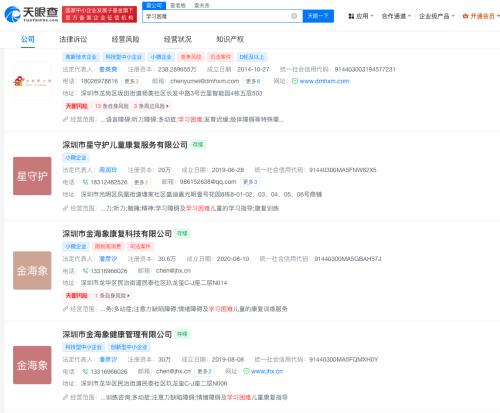The image size is (500, 413).
Task: Expand the 合作通道 dropdown
Action: pyautogui.click(x=396, y=16)
